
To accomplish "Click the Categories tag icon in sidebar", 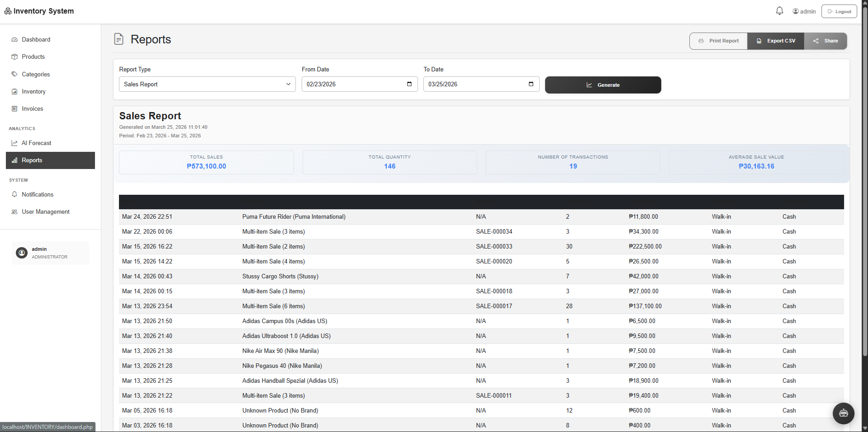I will pyautogui.click(x=14, y=74).
